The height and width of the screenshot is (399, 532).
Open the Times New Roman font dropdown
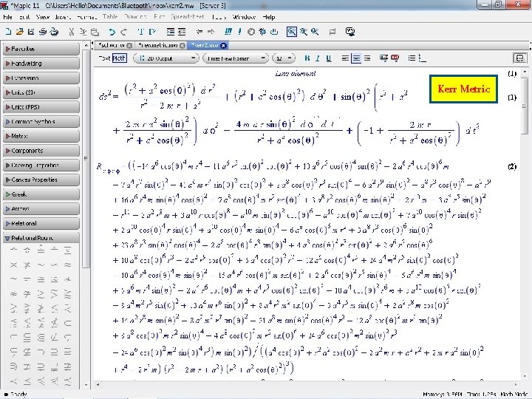[x=235, y=58]
